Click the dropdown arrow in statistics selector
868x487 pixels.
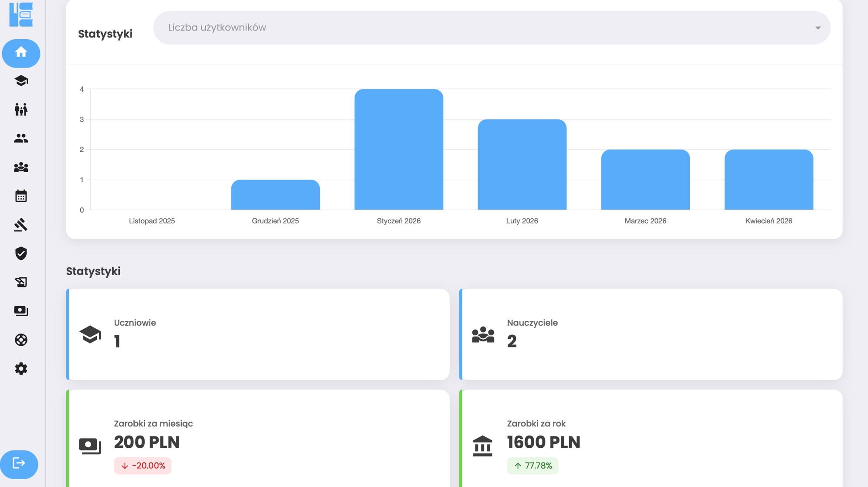point(817,28)
